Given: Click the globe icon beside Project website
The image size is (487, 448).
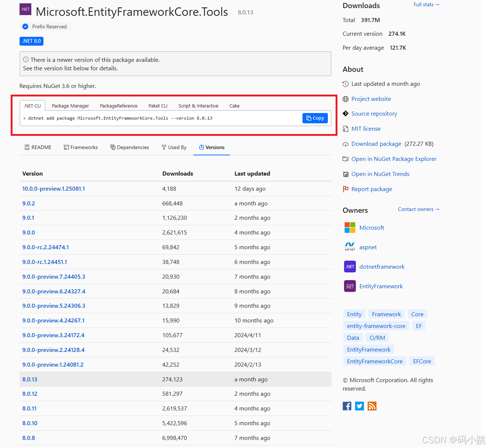Looking at the screenshot, I should [346, 99].
